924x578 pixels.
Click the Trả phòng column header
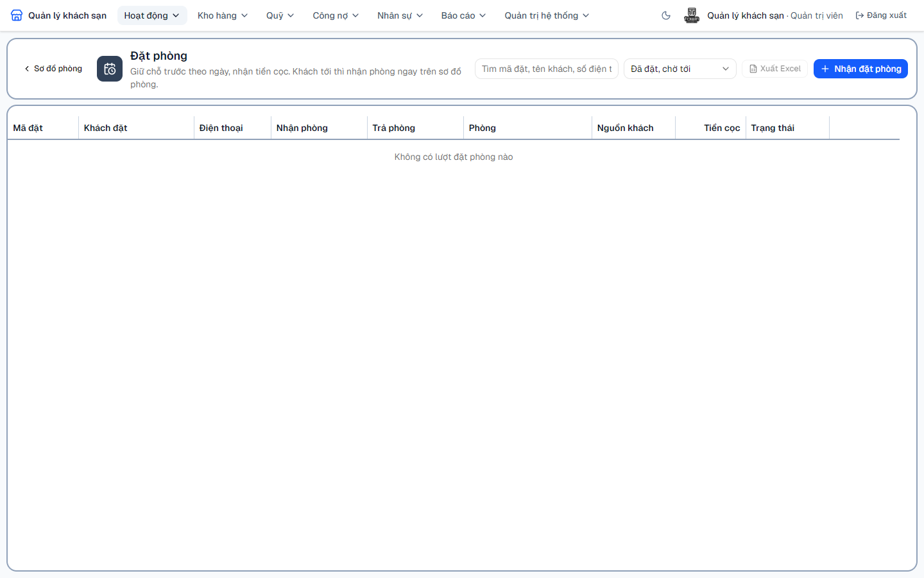point(415,128)
